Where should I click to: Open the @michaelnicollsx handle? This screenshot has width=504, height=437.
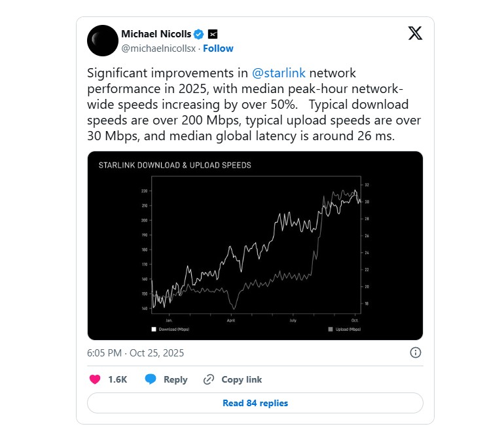click(159, 48)
